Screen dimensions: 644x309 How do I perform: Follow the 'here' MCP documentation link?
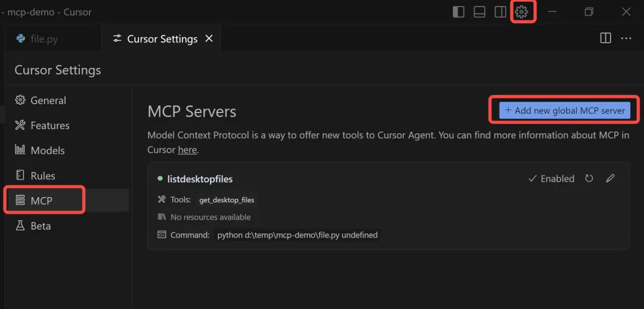coord(187,150)
